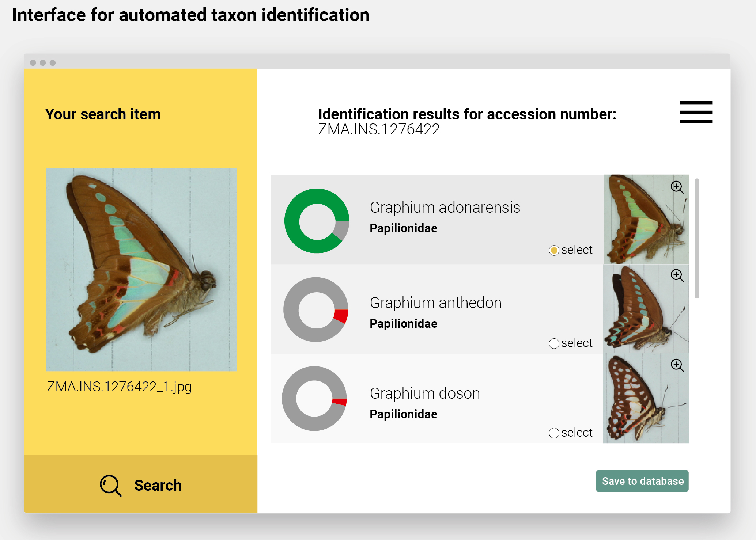The width and height of the screenshot is (756, 540).
Task: Click the first window control dot
Action: [x=33, y=63]
